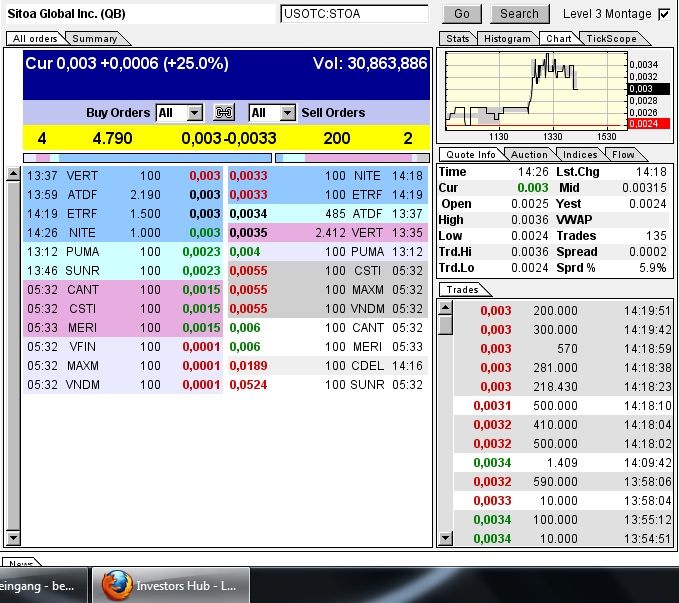Toggle the Level 3 Montage checkbox
The height and width of the screenshot is (603, 679).
click(x=664, y=14)
